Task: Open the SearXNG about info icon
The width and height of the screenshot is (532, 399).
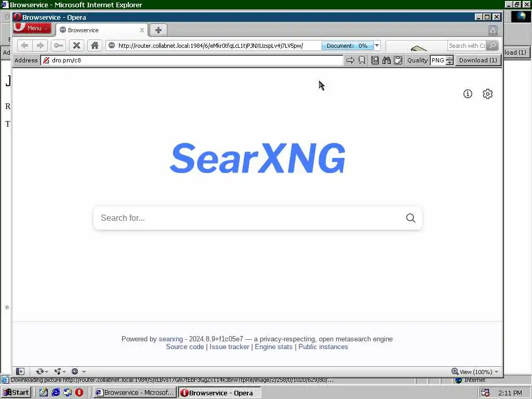Action: (x=468, y=94)
